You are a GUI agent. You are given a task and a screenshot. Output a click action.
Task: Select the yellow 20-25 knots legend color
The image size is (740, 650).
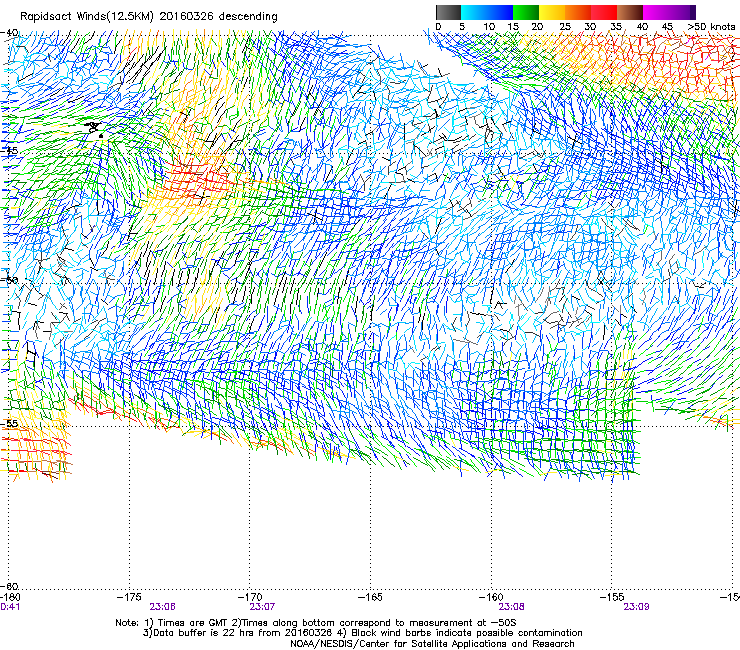(552, 12)
